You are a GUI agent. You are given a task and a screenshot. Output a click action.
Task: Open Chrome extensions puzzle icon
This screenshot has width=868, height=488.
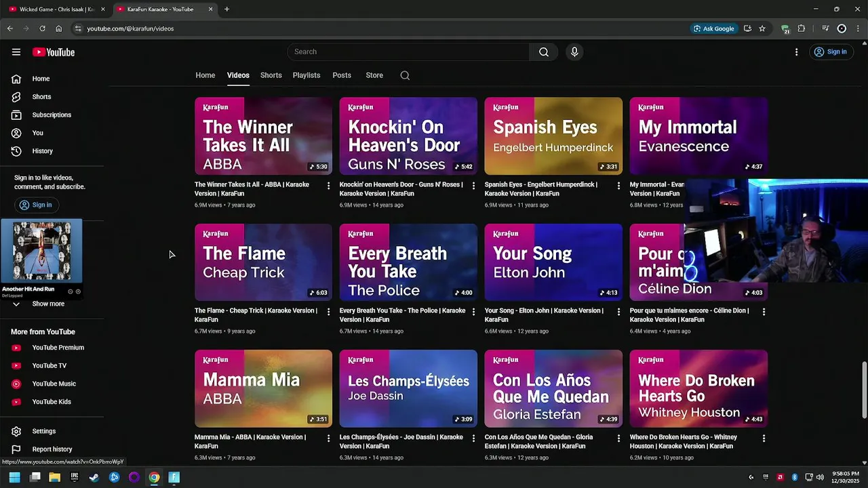pyautogui.click(x=802, y=28)
